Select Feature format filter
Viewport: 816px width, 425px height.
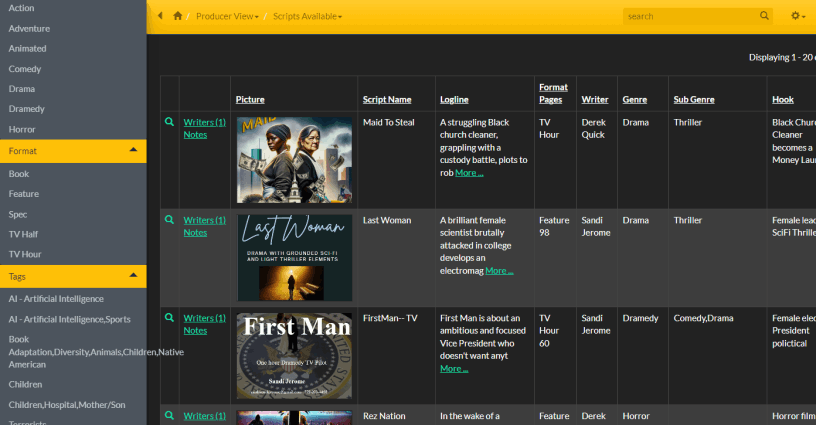(23, 194)
